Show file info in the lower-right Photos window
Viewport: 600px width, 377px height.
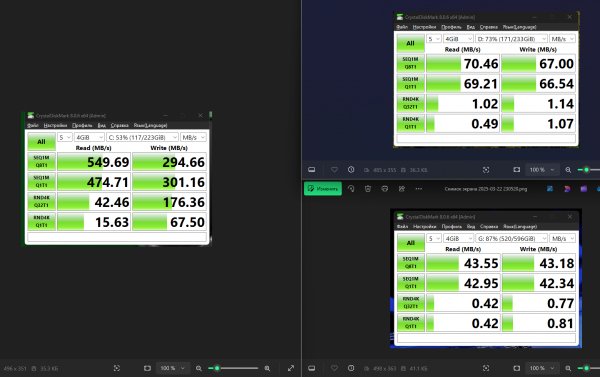pyautogui.click(x=351, y=368)
